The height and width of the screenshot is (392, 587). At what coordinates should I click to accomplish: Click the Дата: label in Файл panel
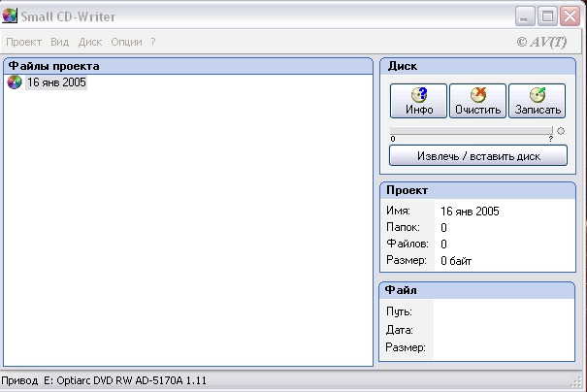399,330
